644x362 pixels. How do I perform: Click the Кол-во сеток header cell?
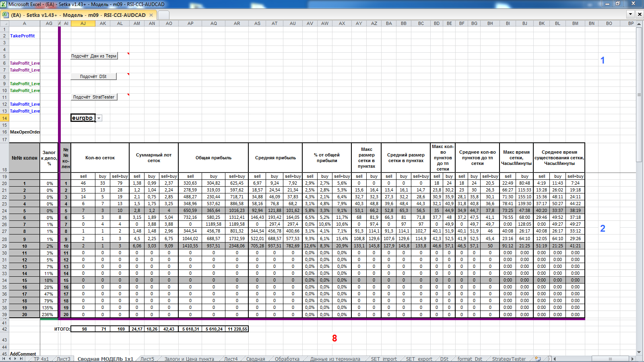click(100, 158)
